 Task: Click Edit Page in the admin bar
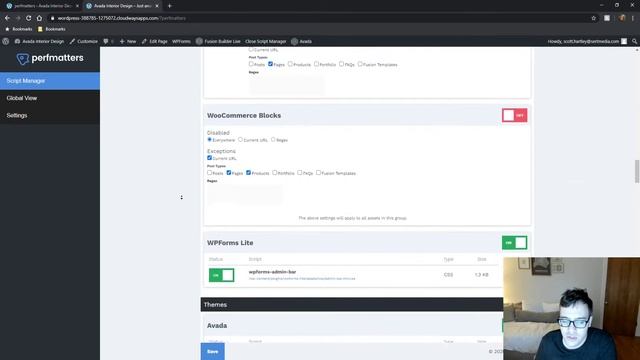[155, 41]
